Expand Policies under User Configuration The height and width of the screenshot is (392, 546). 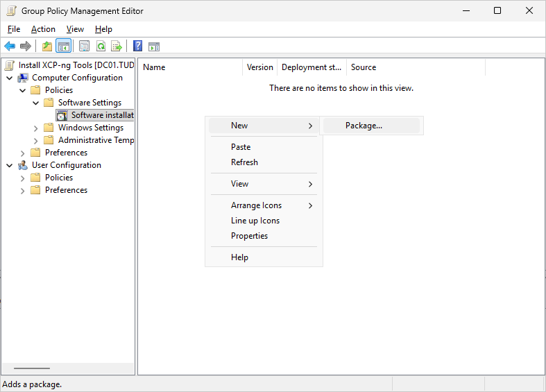(x=23, y=178)
